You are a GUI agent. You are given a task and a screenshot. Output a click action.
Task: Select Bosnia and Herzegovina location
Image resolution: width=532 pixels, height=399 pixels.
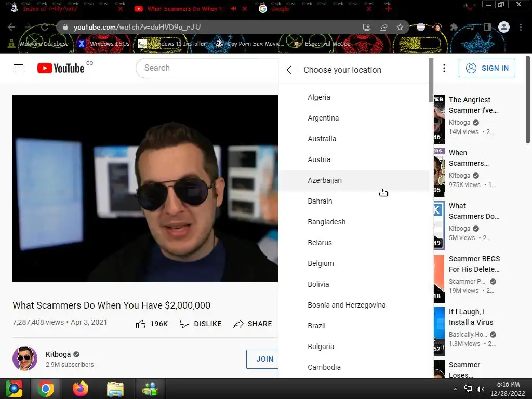tap(353, 305)
